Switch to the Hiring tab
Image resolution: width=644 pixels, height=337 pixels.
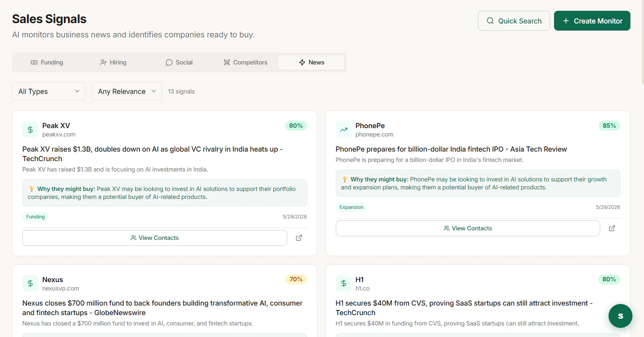(x=113, y=62)
